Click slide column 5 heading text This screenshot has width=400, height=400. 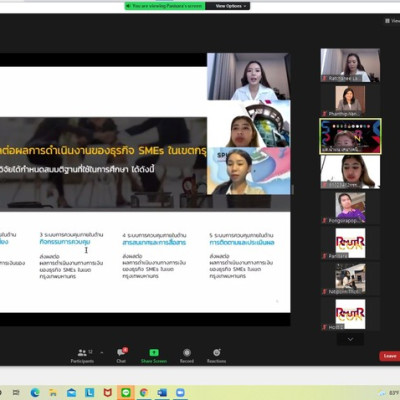point(242,242)
